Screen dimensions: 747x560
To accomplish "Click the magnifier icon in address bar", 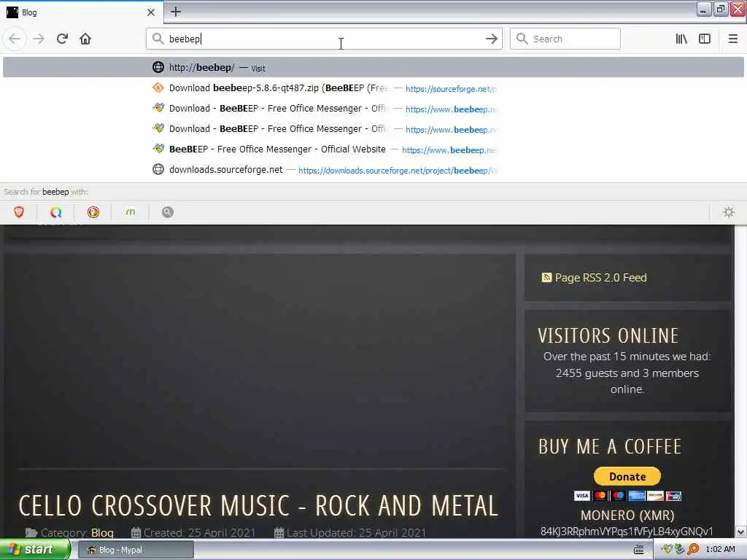I will click(x=158, y=39).
